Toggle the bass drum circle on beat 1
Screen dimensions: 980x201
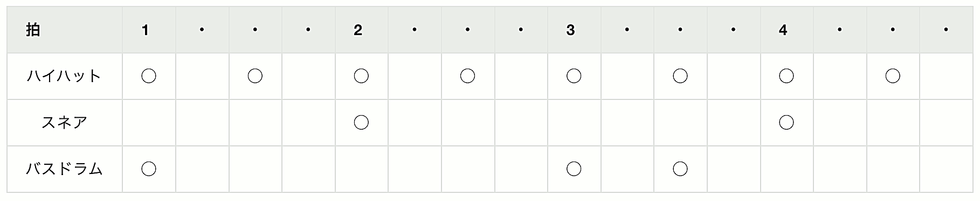point(149,169)
